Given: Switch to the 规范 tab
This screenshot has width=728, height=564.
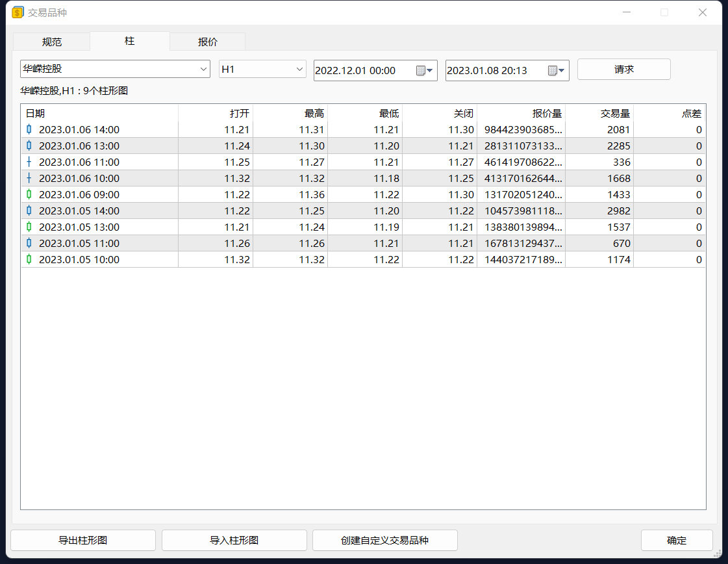Looking at the screenshot, I should pos(51,42).
